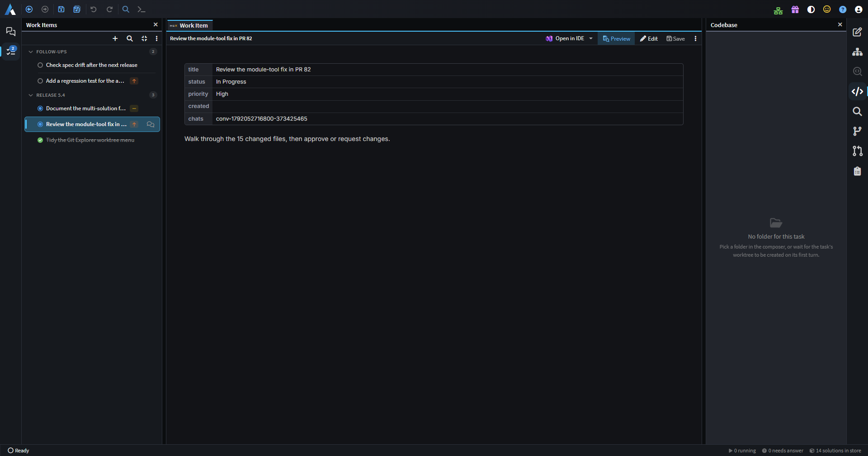
Task: Open chat bubble on Review the module-tool item
Action: coord(151,124)
